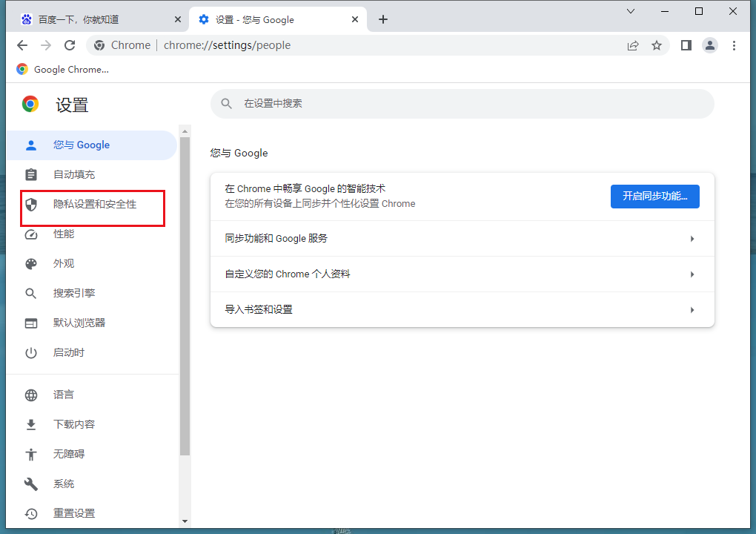Select 默认浏览器 in the sidebar
The width and height of the screenshot is (756, 534).
(92, 323)
